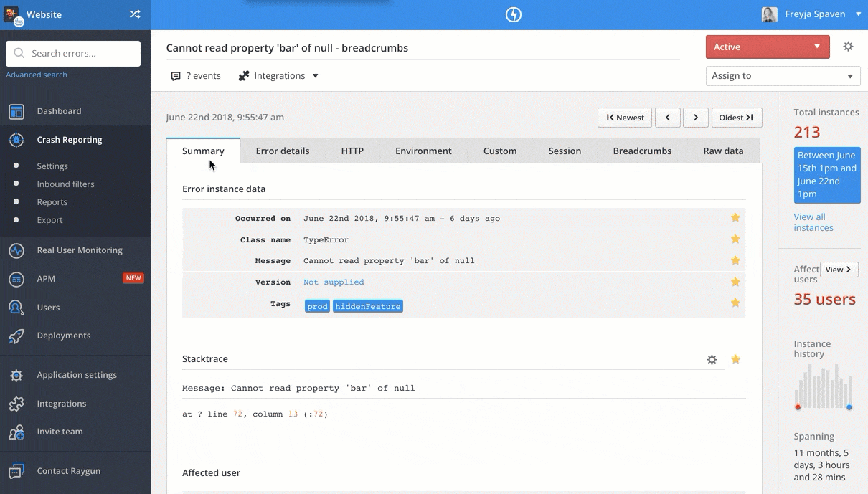
Task: Click the shuffle switch-application icon
Action: 135,14
